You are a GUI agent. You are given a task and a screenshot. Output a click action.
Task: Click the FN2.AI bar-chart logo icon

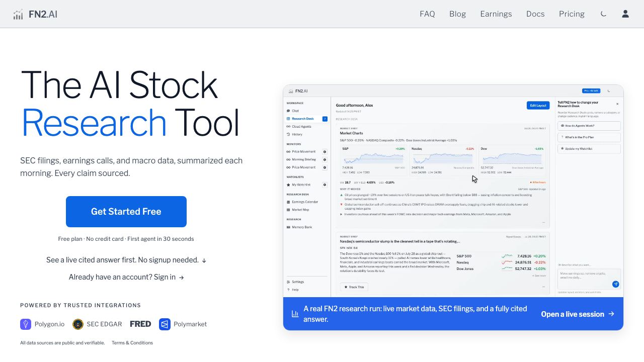coord(18,15)
